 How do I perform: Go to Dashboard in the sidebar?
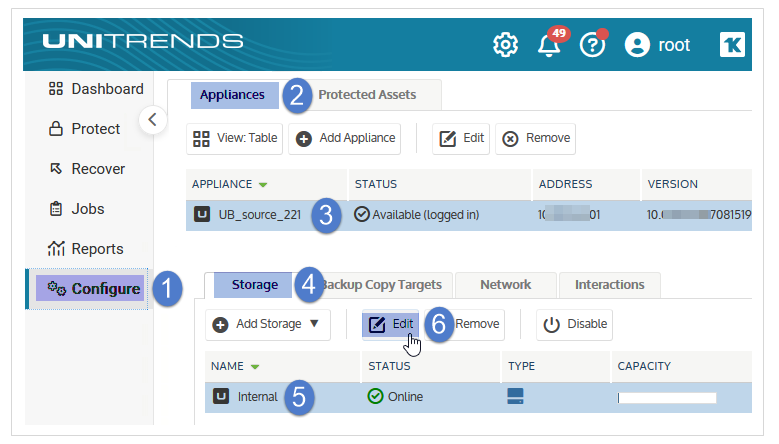tap(96, 89)
